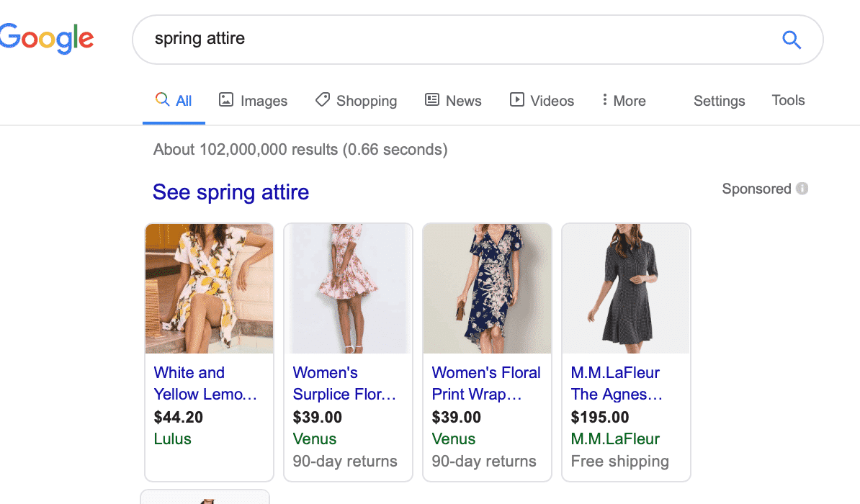Open the M.M.LaFleur The Agnes link
Viewport: 860px width, 504px height.
click(616, 383)
